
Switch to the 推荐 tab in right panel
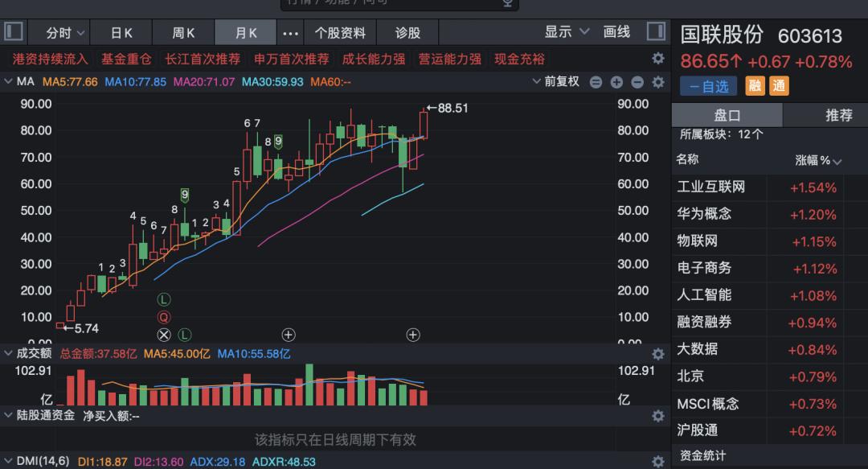click(839, 115)
